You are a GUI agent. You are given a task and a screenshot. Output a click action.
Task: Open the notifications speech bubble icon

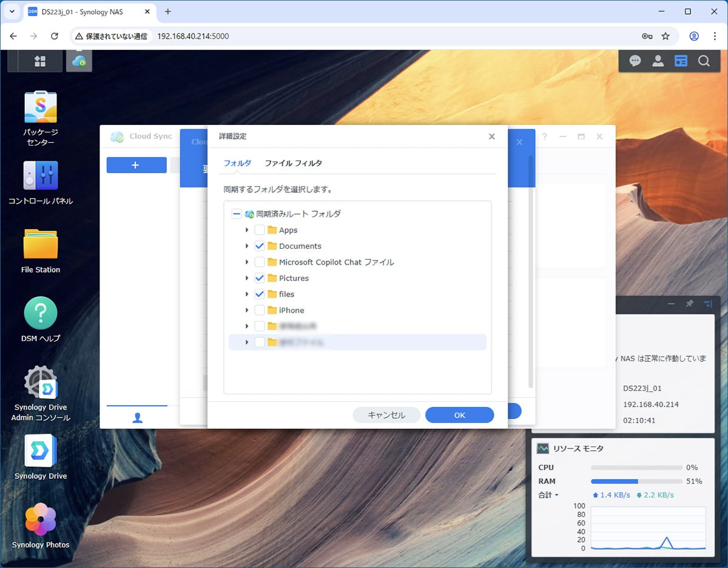[x=635, y=61]
